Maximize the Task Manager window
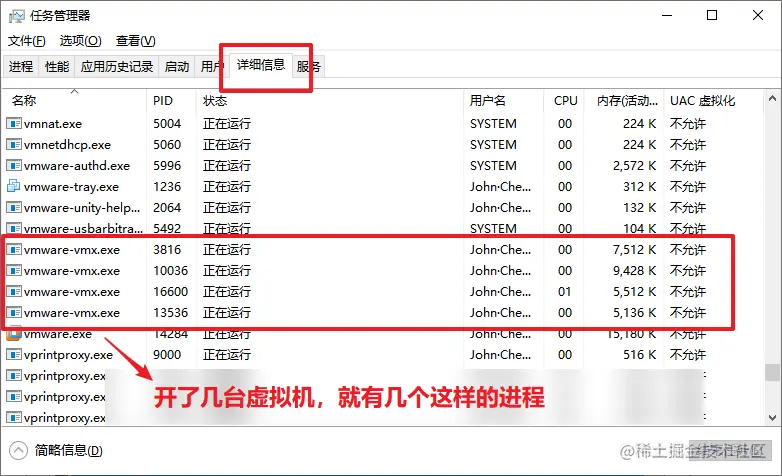782x476 pixels. tap(712, 15)
